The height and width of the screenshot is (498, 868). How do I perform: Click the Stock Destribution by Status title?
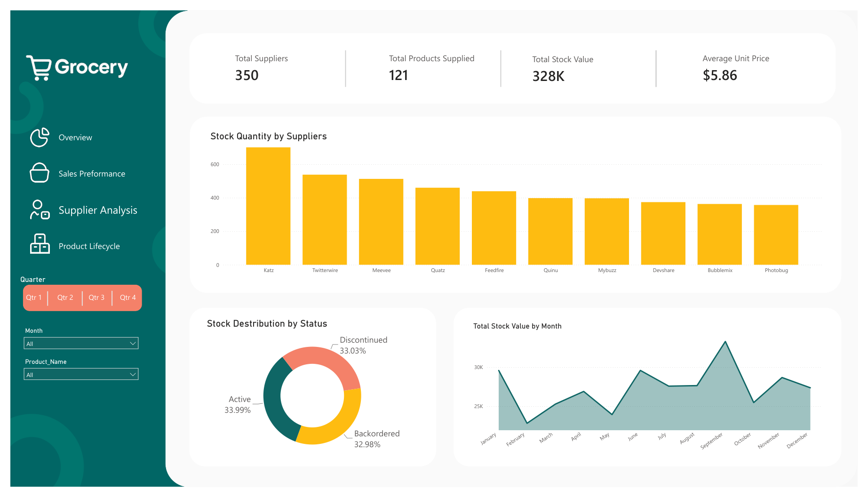click(x=267, y=323)
